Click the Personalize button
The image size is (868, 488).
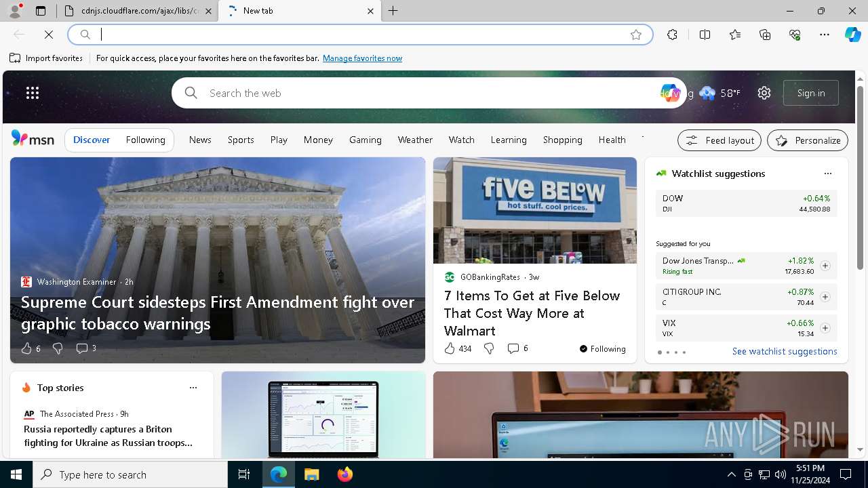tap(808, 140)
